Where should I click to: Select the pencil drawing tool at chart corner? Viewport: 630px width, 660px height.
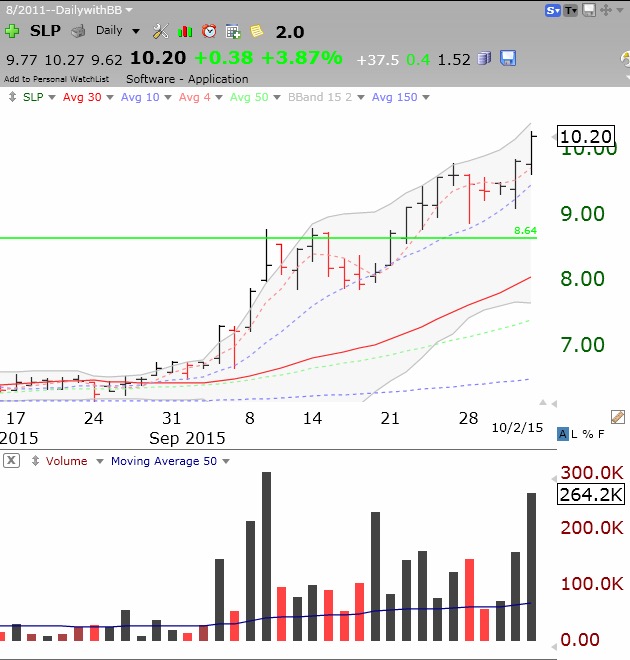[617, 416]
